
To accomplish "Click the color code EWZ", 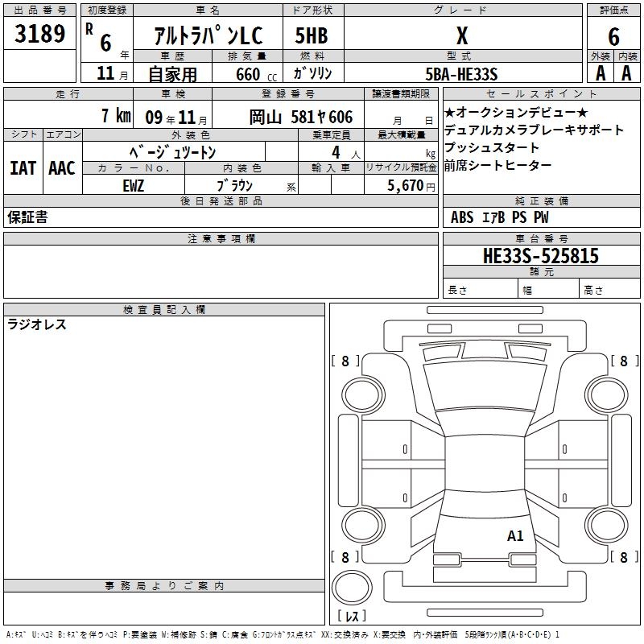I will [133, 184].
